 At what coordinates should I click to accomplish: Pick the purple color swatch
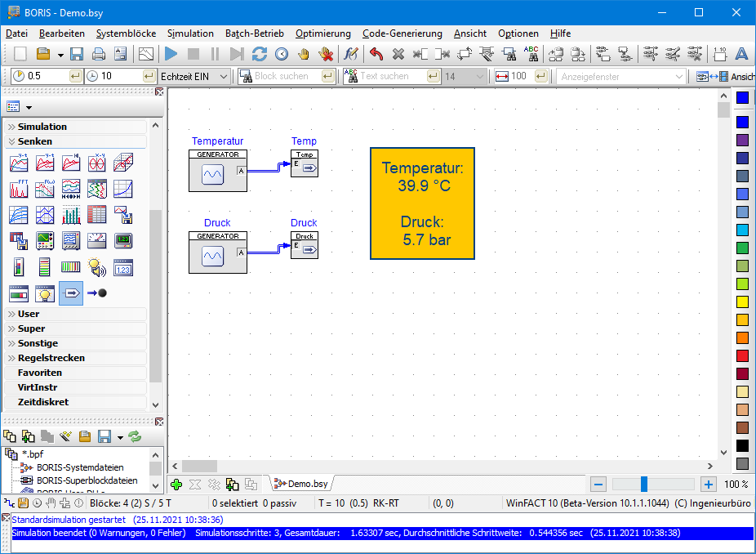(742, 140)
